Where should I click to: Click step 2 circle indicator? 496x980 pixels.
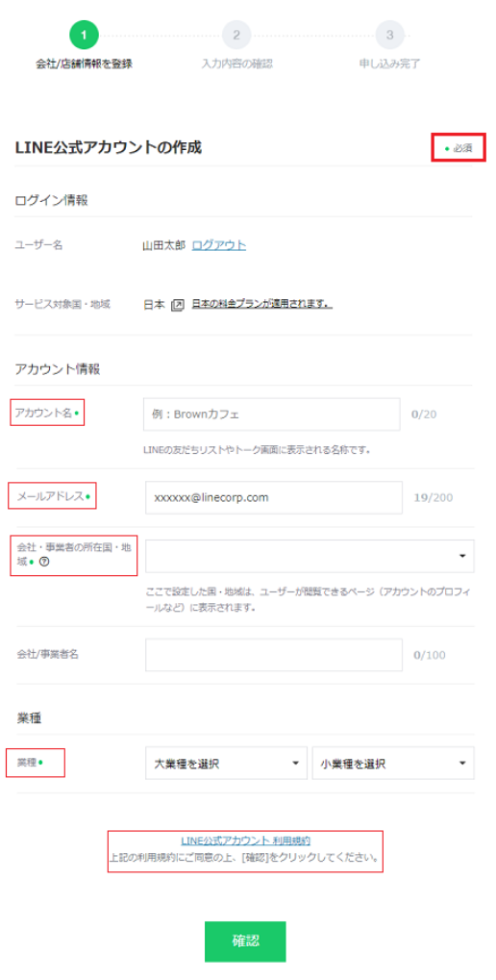(x=236, y=35)
